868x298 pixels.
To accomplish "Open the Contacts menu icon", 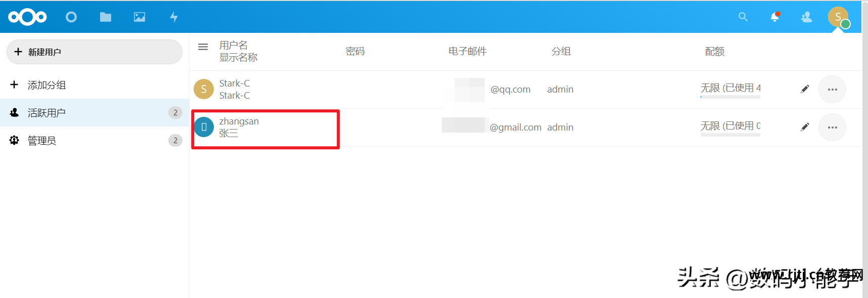I will point(807,17).
